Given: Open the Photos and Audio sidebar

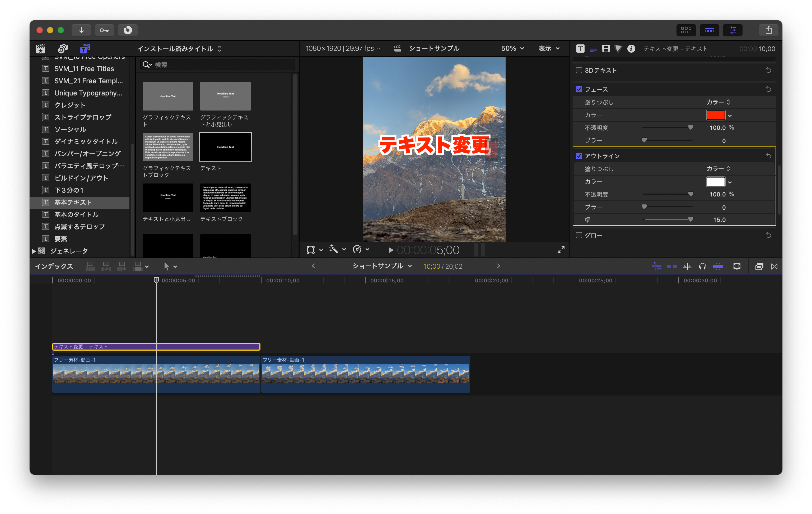Looking at the screenshot, I should click(x=63, y=49).
